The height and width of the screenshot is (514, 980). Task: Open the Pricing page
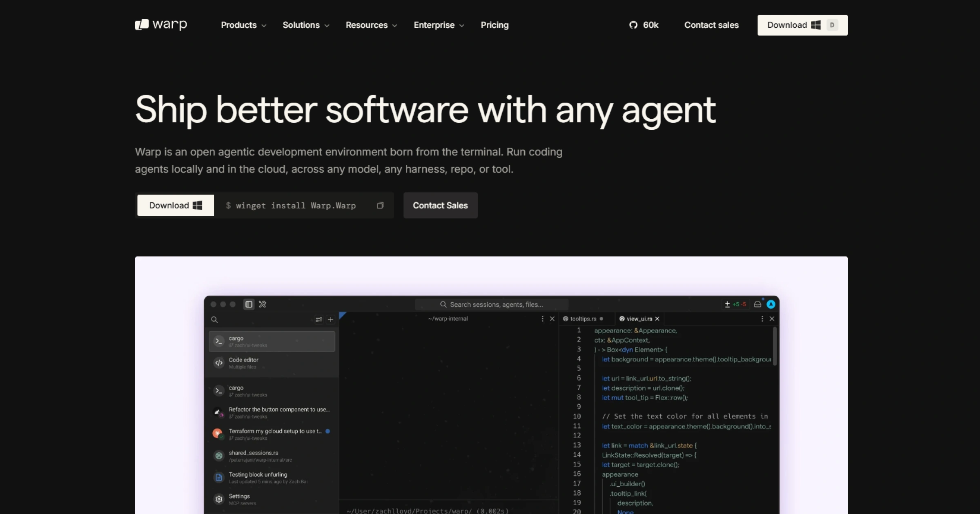[494, 25]
